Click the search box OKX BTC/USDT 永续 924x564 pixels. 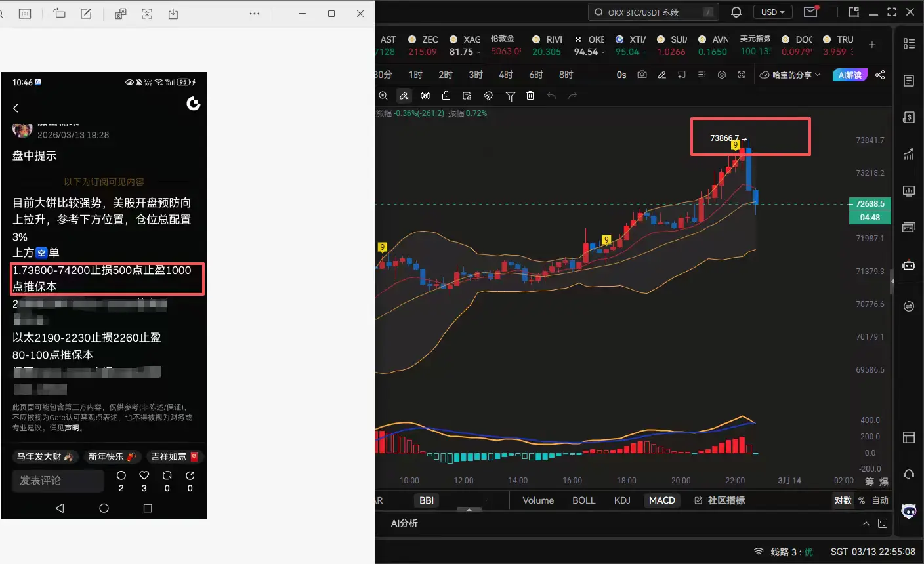click(654, 12)
